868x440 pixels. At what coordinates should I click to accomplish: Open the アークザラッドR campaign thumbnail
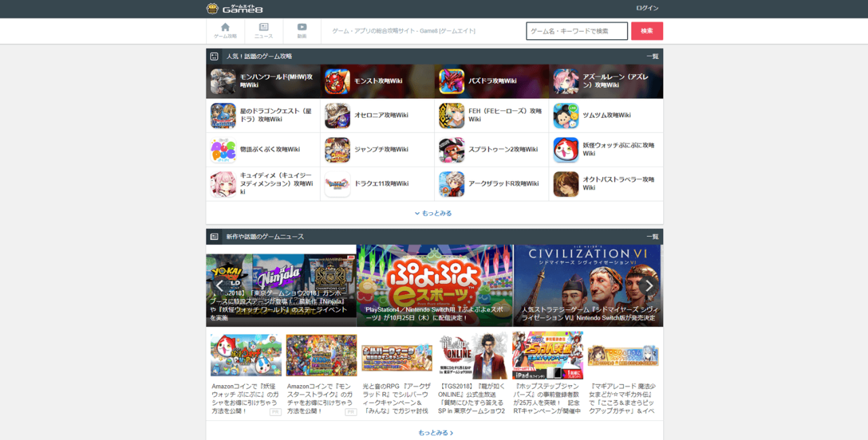(397, 358)
